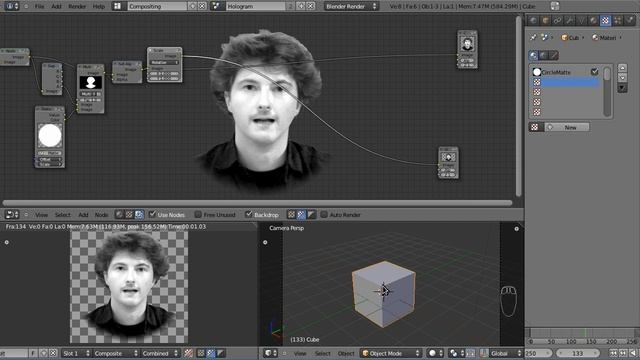Open the node editor Select menu
The width and height of the screenshot is (640, 360).
(x=62, y=215)
